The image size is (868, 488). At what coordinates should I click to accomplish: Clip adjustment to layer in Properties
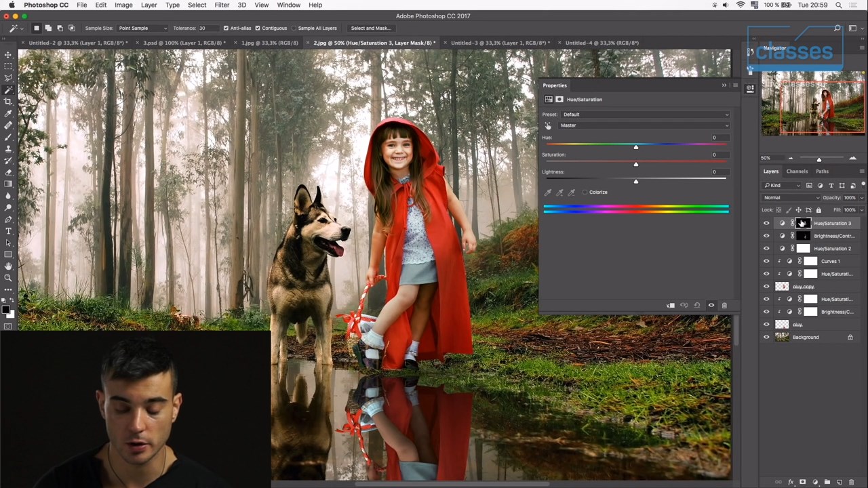(671, 306)
